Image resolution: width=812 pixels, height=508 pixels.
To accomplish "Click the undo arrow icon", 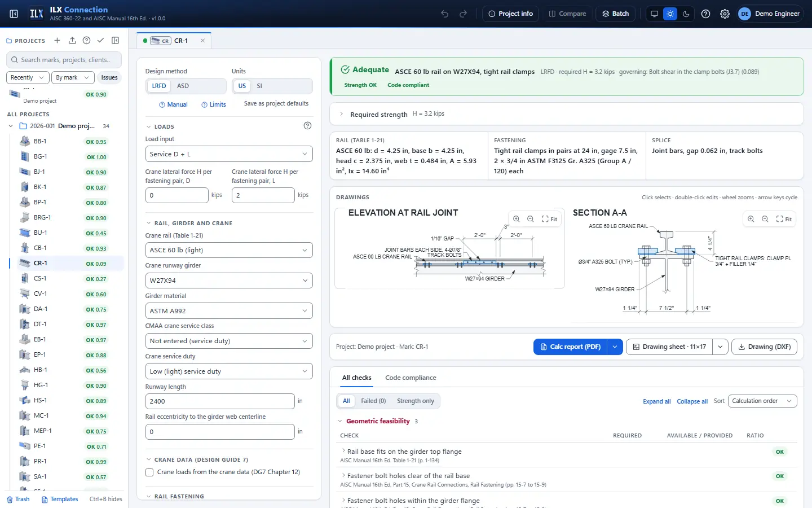I will (445, 14).
